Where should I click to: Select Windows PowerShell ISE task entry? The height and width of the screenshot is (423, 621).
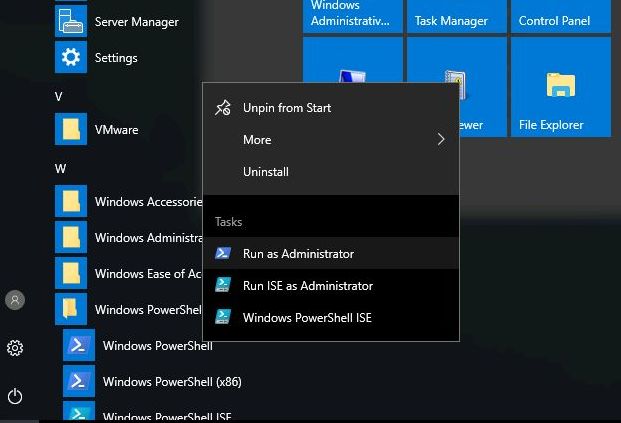[x=331, y=317]
